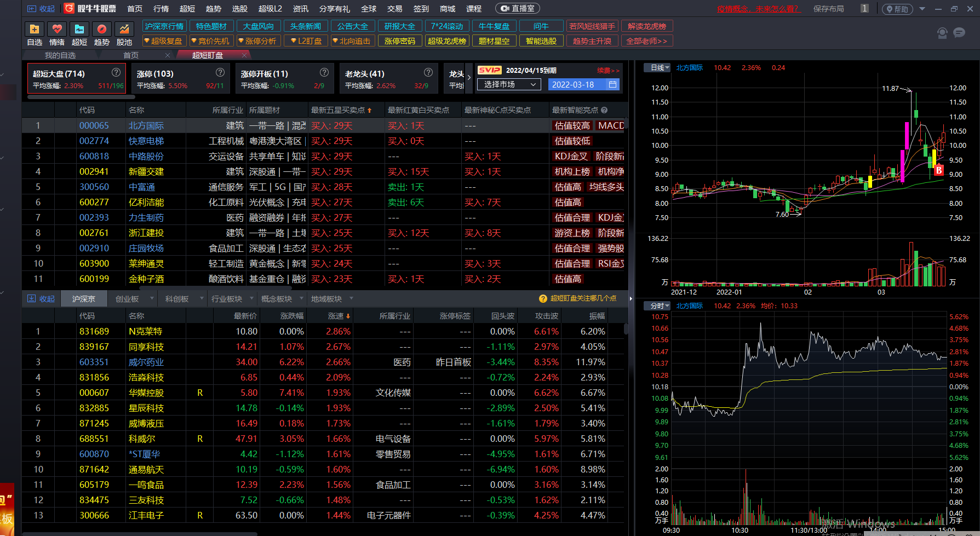Open the chat message bubble icon
This screenshot has width=980, height=536.
pos(959,33)
